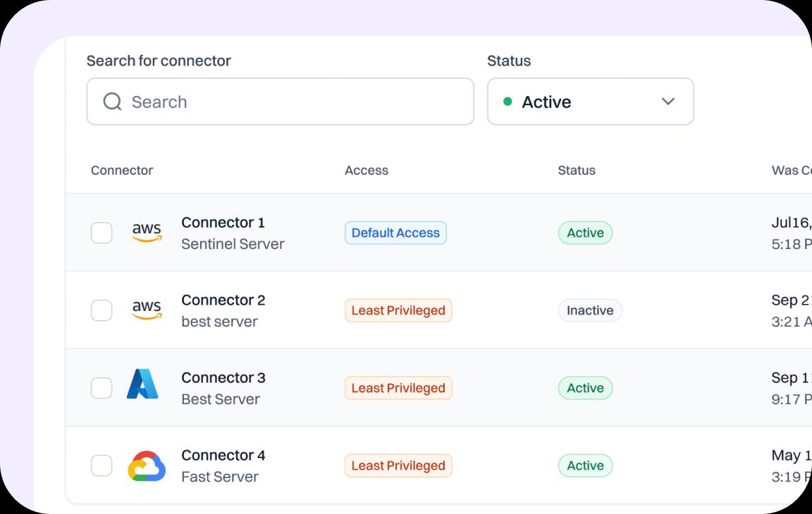Expand the Status chevron arrow
Image resolution: width=812 pixels, height=514 pixels.
(x=668, y=102)
